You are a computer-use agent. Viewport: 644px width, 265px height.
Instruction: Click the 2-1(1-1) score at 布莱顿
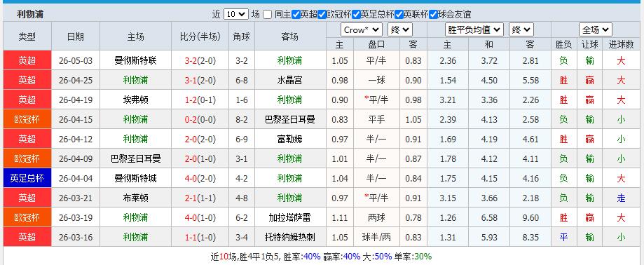[x=200, y=198]
